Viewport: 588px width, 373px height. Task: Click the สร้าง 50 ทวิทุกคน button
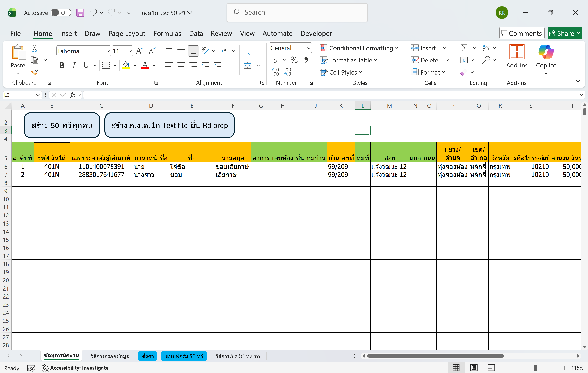[62, 125]
